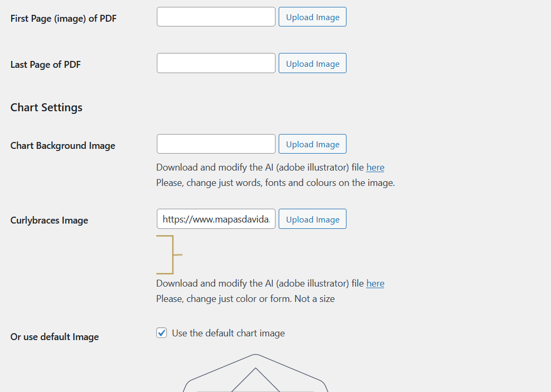
Task: Click the Curlybraces Image label
Action: 49,220
